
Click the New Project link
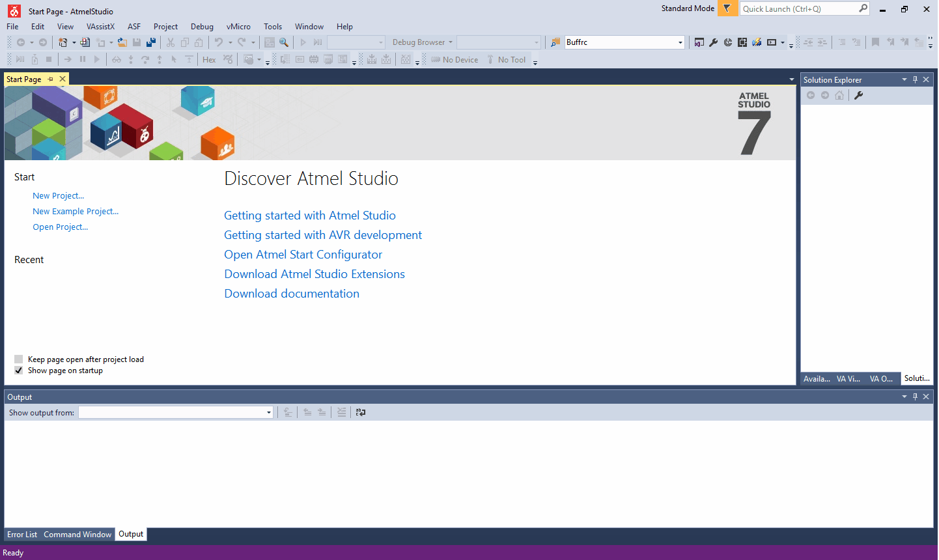[x=58, y=195]
